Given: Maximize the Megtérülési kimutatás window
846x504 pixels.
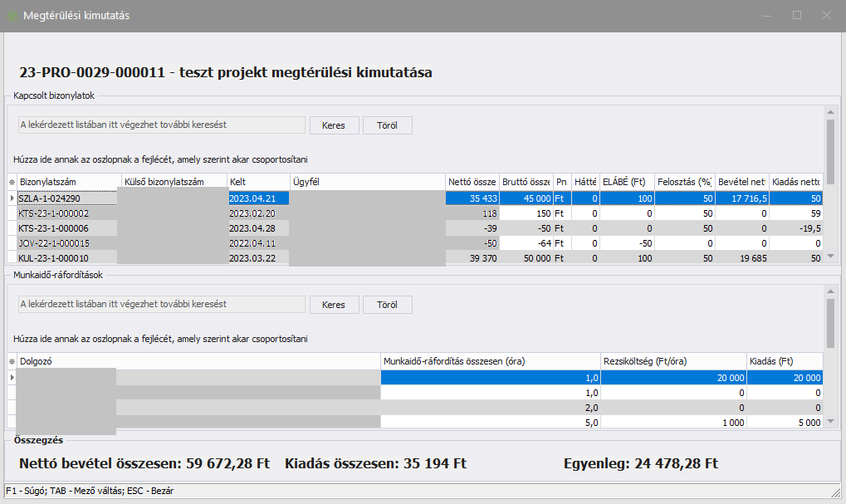Looking at the screenshot, I should click(797, 16).
